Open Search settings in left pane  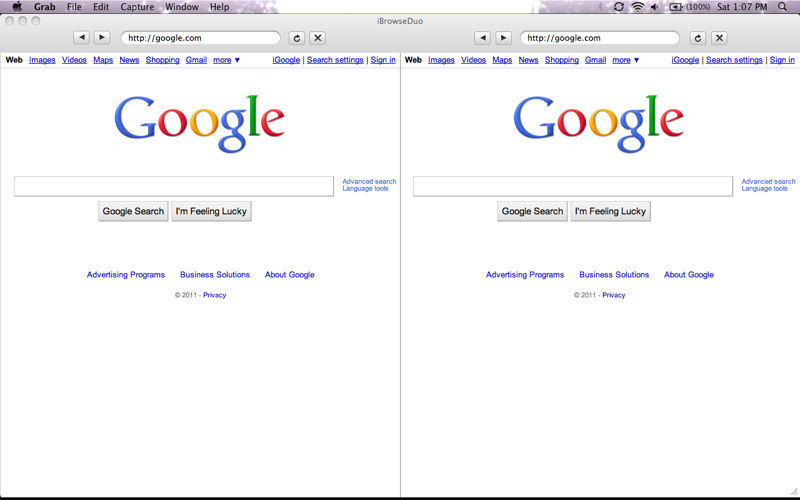pyautogui.click(x=335, y=60)
